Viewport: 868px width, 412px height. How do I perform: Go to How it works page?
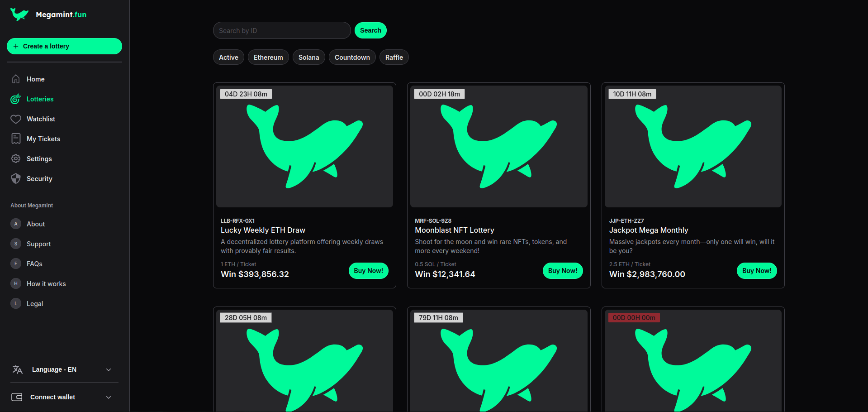click(x=46, y=284)
